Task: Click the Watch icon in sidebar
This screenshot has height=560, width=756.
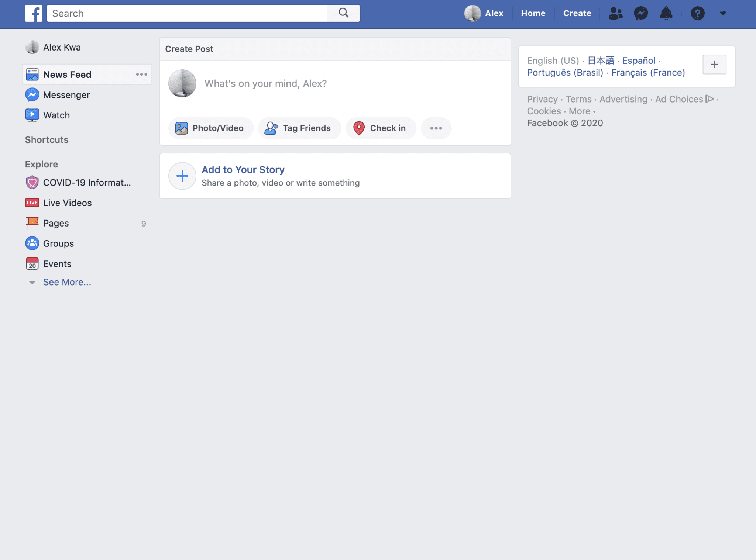Action: coord(32,115)
